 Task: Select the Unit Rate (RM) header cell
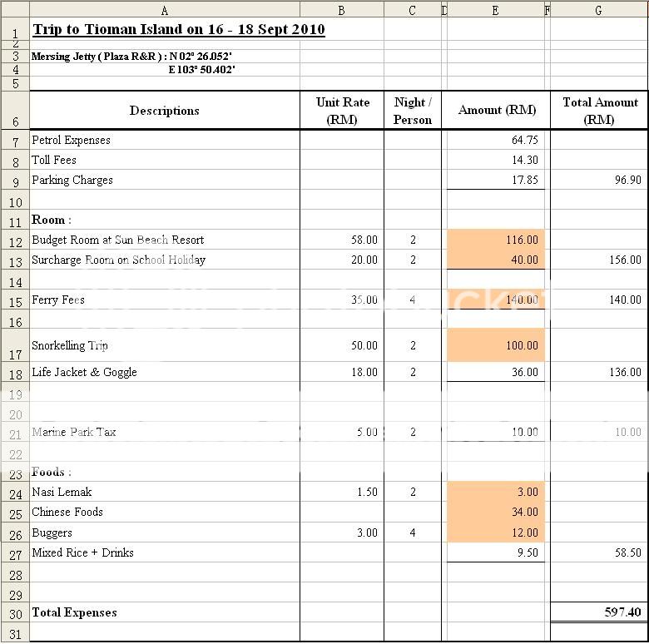tap(342, 110)
